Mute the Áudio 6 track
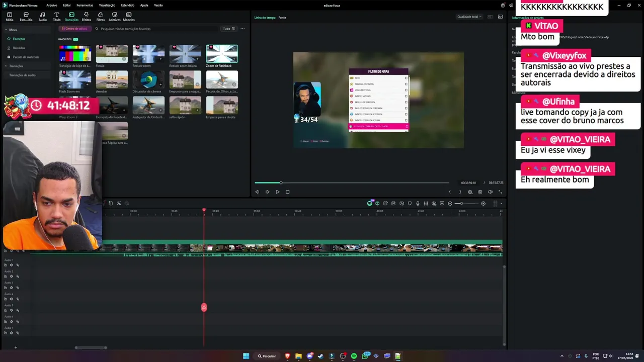This screenshot has width=644, height=362. tap(12, 321)
